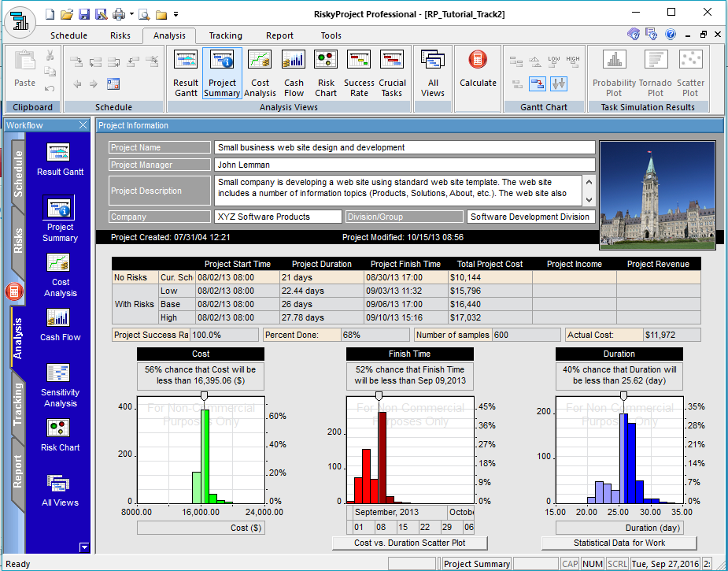Viewport: 728px width, 571px height.
Task: Expand Workflow panel bottom arrow
Action: tap(84, 547)
